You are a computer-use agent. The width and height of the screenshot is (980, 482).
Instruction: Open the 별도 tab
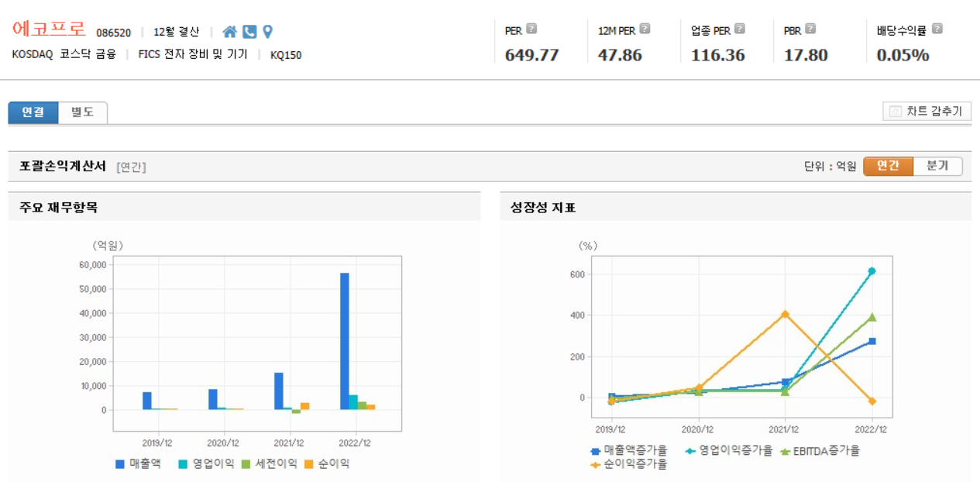click(82, 112)
